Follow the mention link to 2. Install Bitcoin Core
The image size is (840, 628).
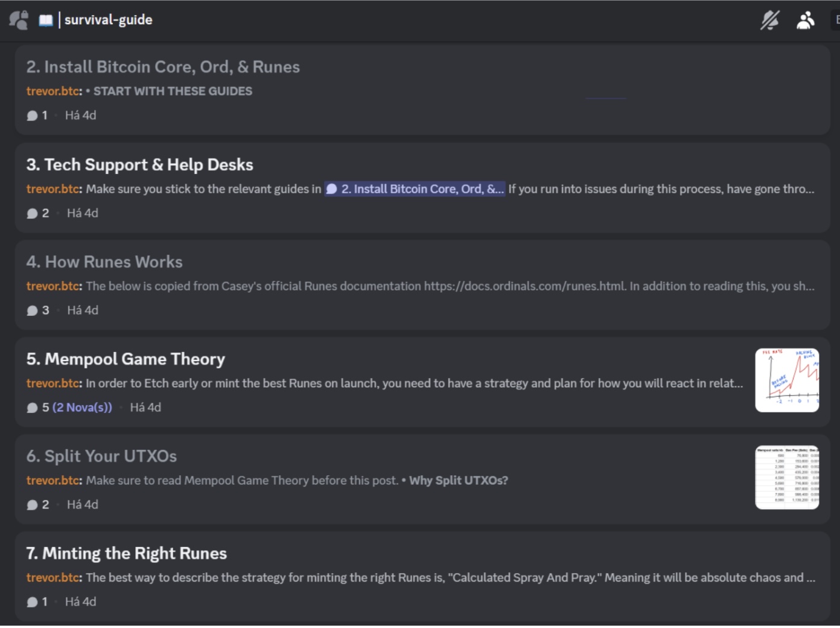coord(415,189)
